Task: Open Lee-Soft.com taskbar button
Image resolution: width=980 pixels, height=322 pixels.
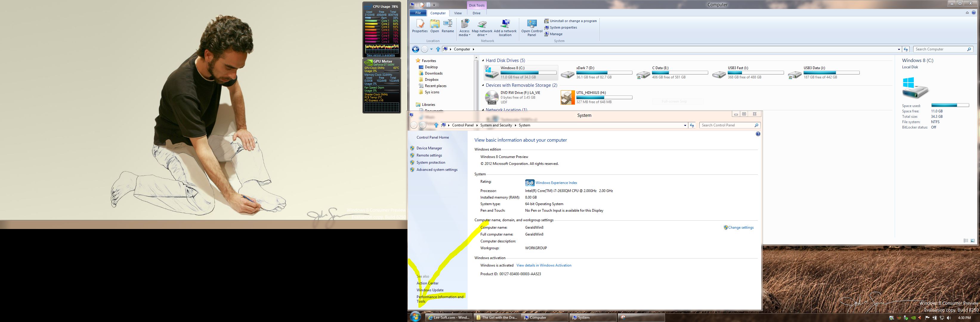Action: tap(449, 318)
